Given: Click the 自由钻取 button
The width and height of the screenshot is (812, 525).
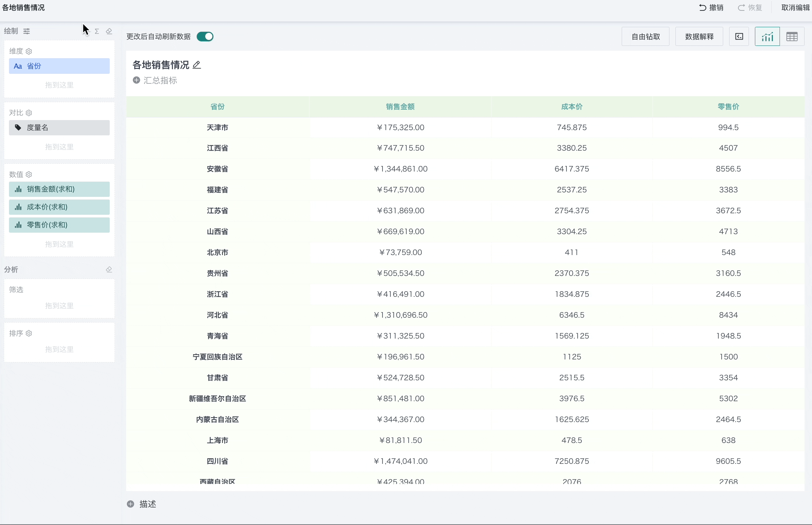Looking at the screenshot, I should coord(646,37).
